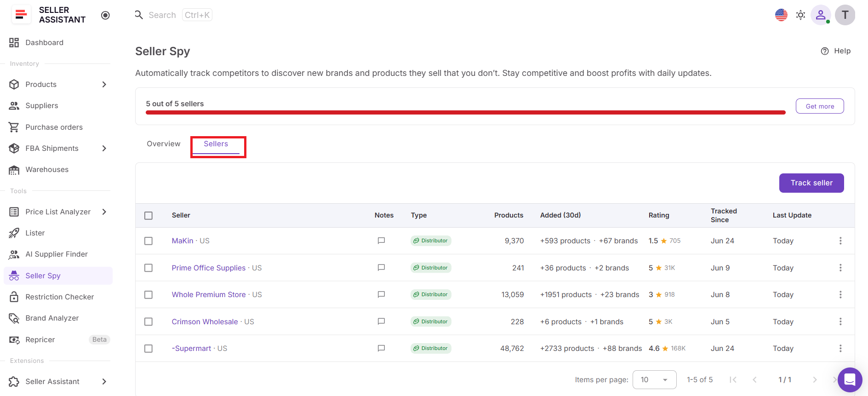Click the red sellers quota progress bar
The width and height of the screenshot is (868, 396).
tap(466, 112)
